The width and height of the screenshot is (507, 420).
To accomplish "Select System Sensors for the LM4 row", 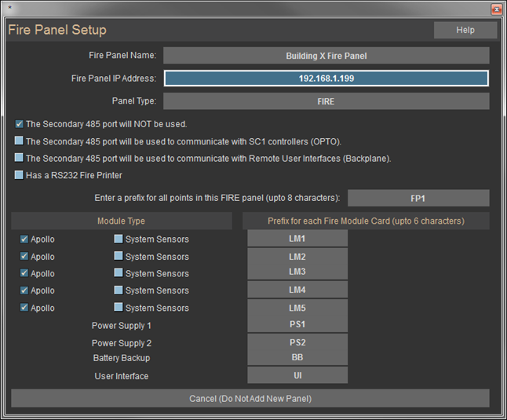I will [119, 290].
